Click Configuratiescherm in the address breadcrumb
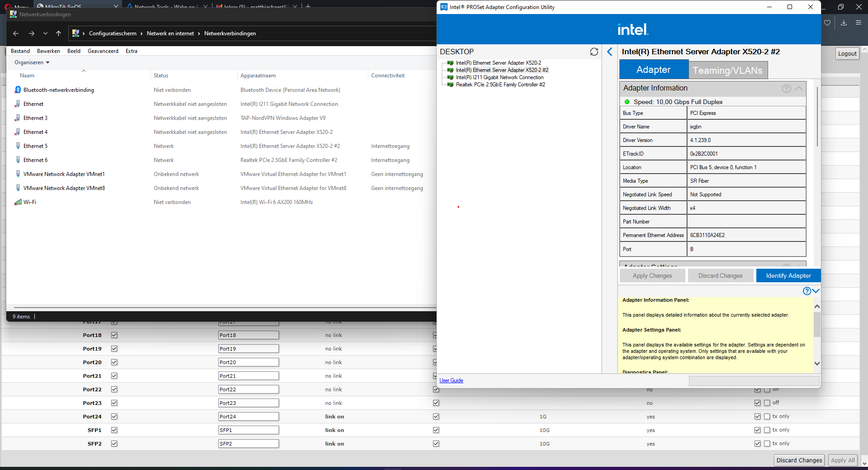 113,33
